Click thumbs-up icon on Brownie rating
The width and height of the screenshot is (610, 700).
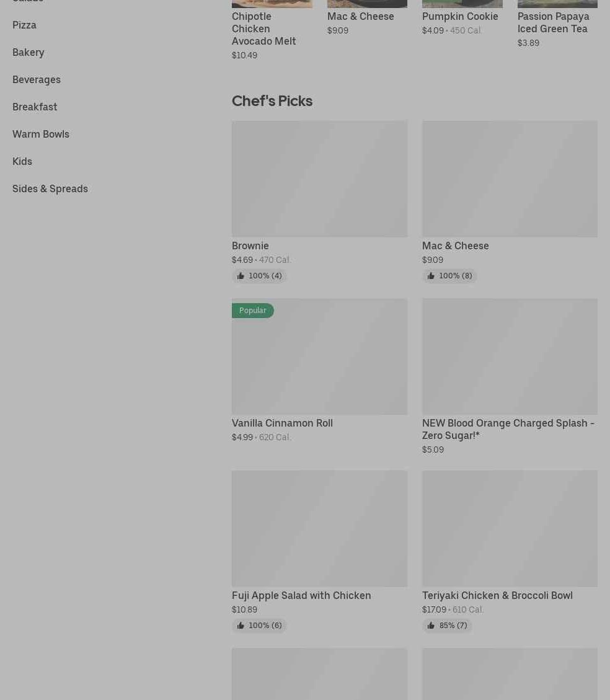[241, 276]
